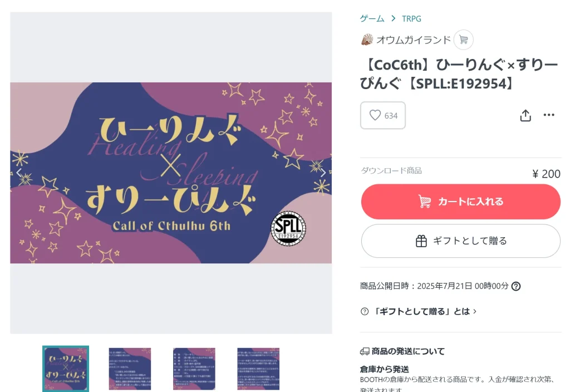This screenshot has height=392, width=570.
Task: Click the help icon beside 商品公開日時
Action: 516,286
